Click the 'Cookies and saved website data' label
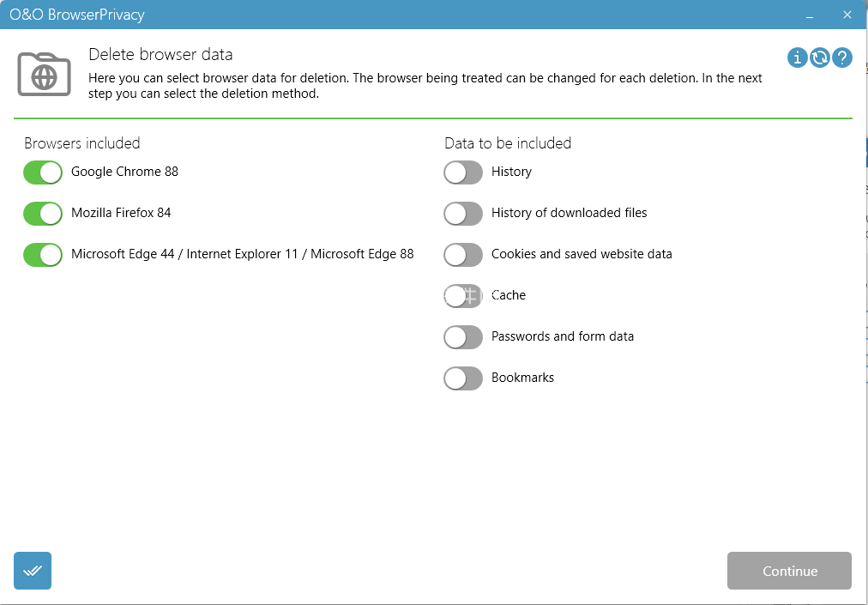 582,254
